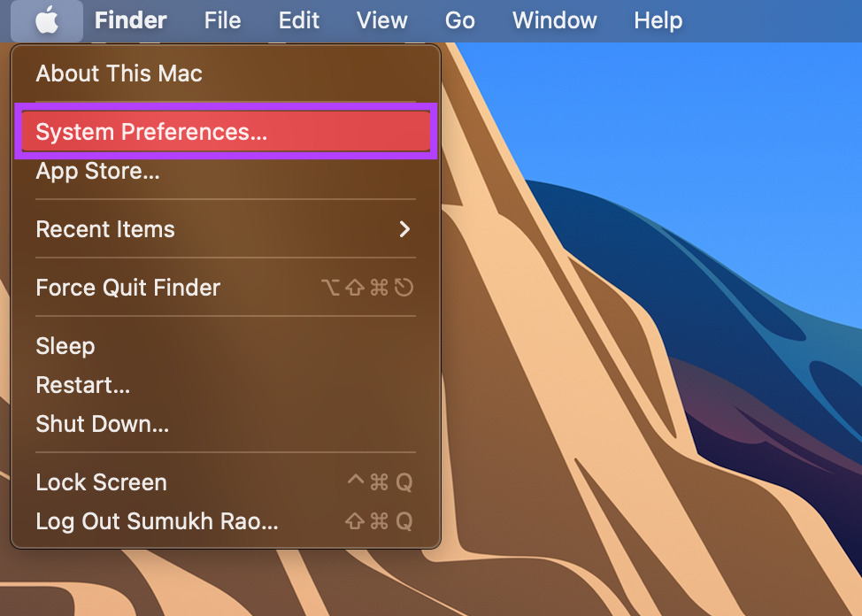Image resolution: width=862 pixels, height=616 pixels.
Task: Open the View menu
Action: click(382, 21)
